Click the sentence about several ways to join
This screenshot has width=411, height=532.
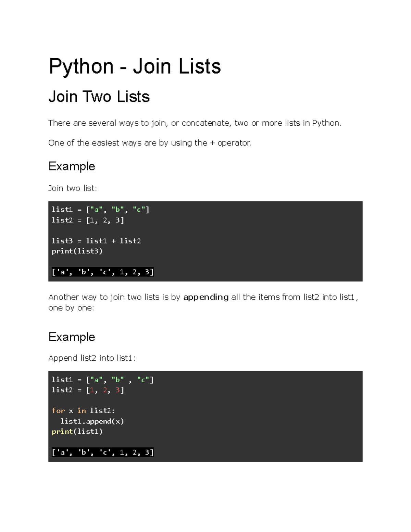click(195, 123)
